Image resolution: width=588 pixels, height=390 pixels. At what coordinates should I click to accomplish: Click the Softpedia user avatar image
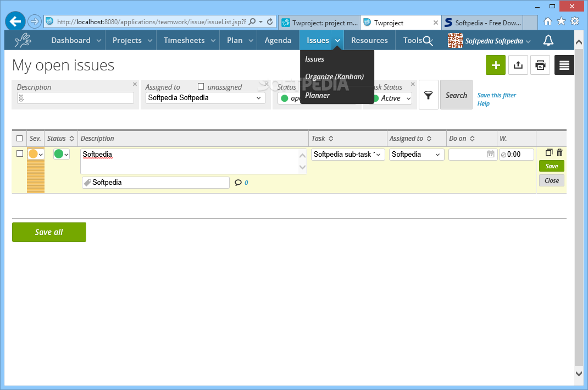tap(455, 40)
